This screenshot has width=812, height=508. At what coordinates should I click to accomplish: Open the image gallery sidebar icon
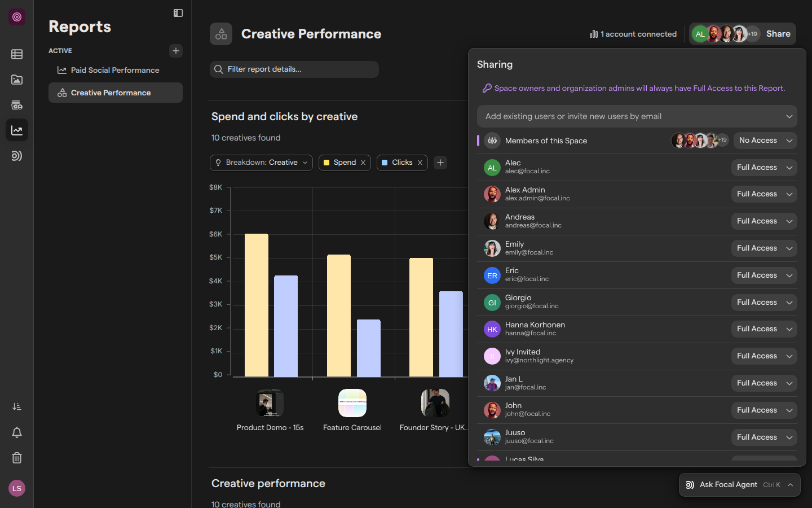click(17, 80)
